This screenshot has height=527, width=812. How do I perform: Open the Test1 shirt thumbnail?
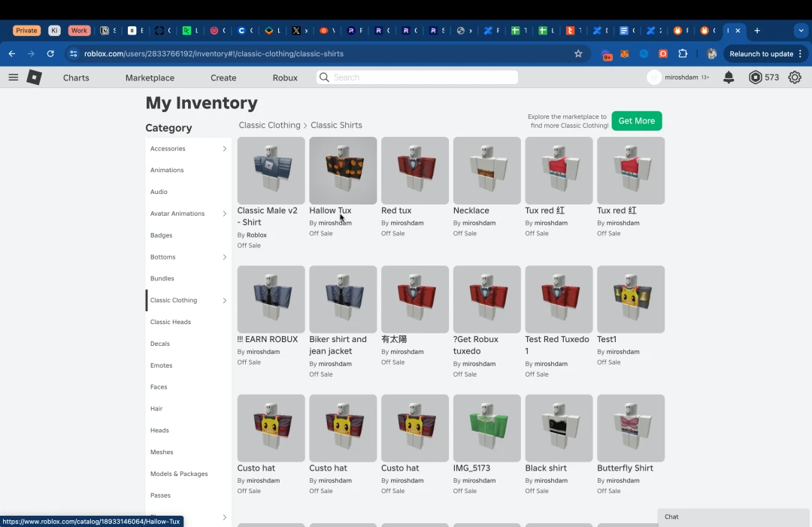point(631,299)
